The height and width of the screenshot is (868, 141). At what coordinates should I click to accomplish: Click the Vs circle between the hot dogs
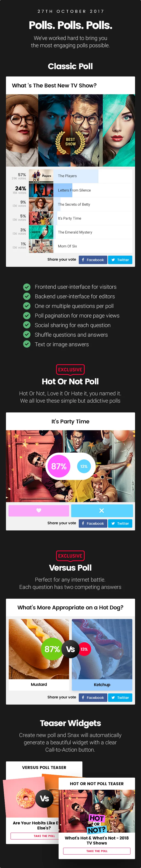click(70, 649)
